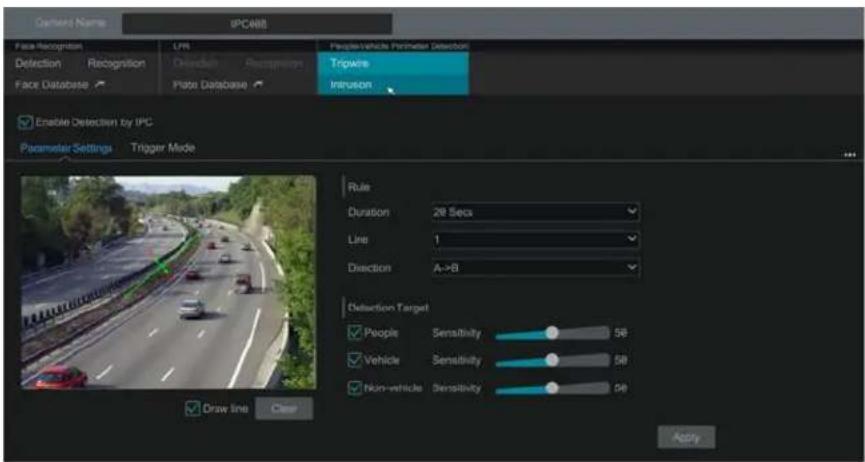Click the Vehicle sensitivity value 50
The width and height of the screenshot is (865, 462).
pyautogui.click(x=621, y=360)
